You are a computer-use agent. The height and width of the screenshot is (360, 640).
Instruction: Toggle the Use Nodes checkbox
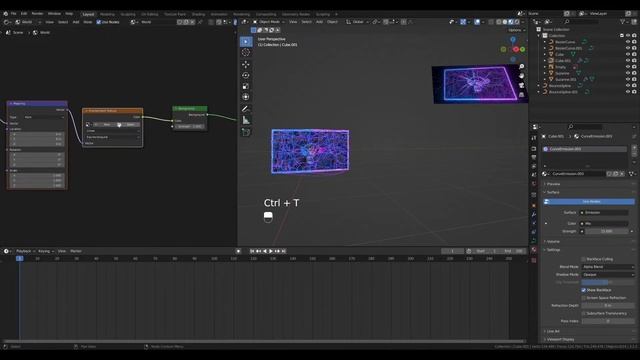click(x=99, y=22)
